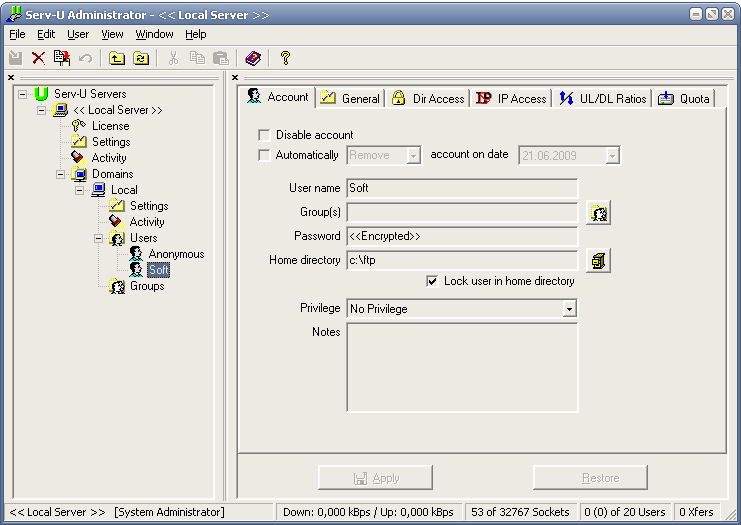Image resolution: width=741 pixels, height=525 pixels.
Task: Click the Soft user icon
Action: click(x=136, y=270)
